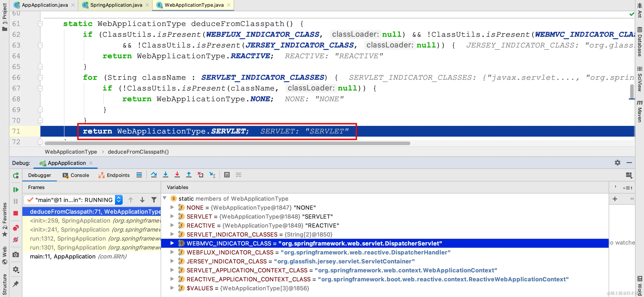Open the Evaluate Expression calculator icon
Image resolution: width=644 pixels, height=297 pixels.
pos(227,175)
